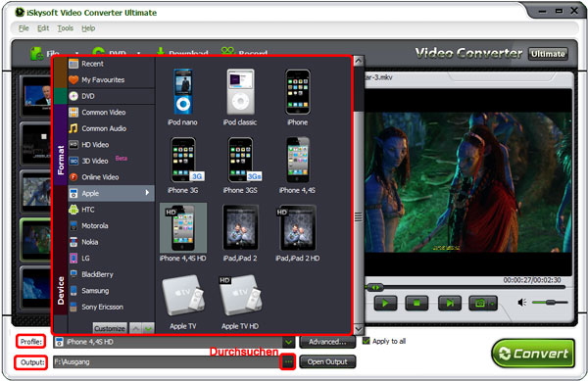Screen dimensions: 588x381
Task: Start conversion with the Convert button
Action: point(533,354)
